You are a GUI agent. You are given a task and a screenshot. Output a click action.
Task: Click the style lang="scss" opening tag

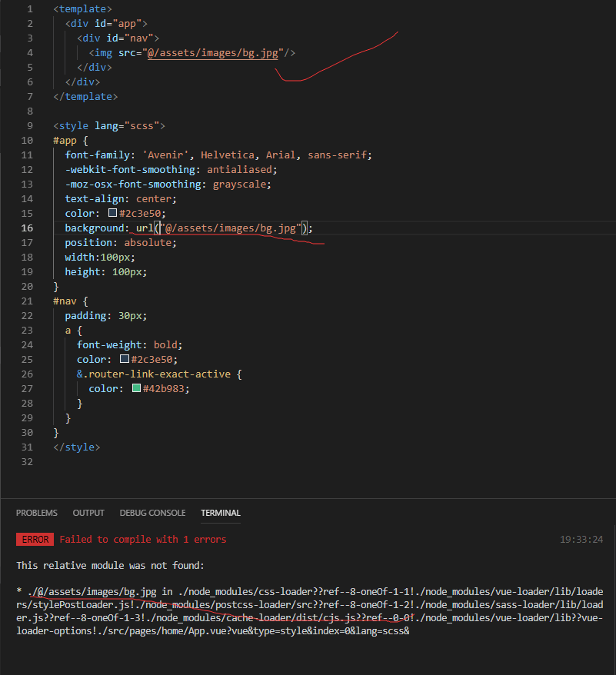click(108, 125)
